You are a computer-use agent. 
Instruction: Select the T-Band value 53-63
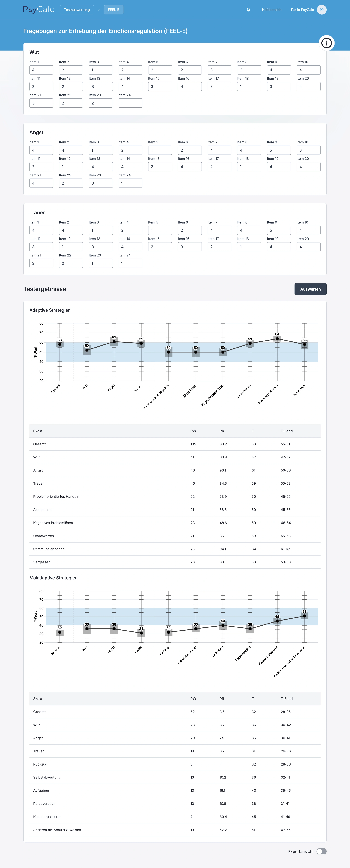coord(286,562)
